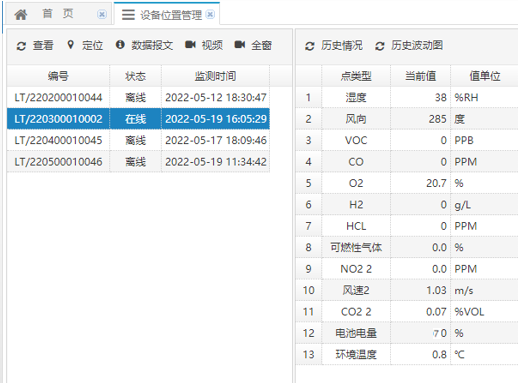Click the ℃ unit cell
Image resolution: width=518 pixels, height=383 pixels.
pyautogui.click(x=484, y=354)
